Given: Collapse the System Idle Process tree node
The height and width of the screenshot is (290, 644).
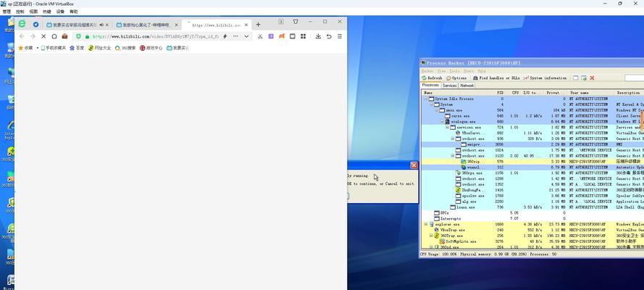Looking at the screenshot, I should [427, 99].
